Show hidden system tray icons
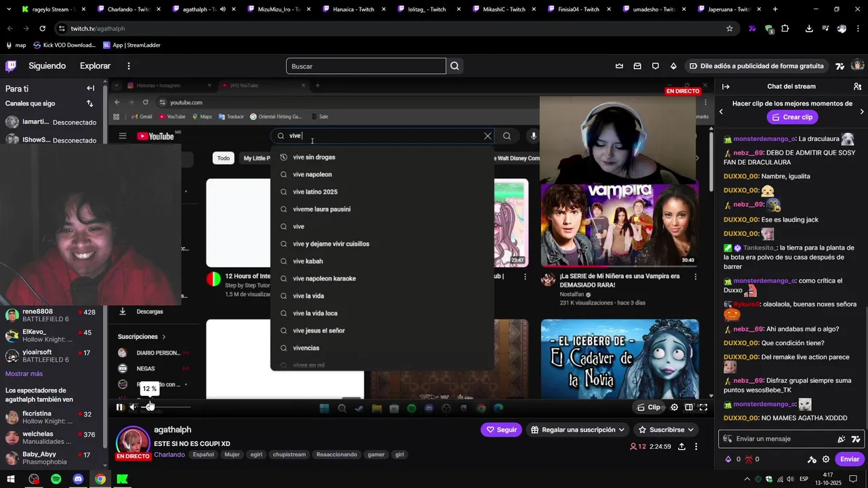This screenshot has width=868, height=488. point(747,479)
